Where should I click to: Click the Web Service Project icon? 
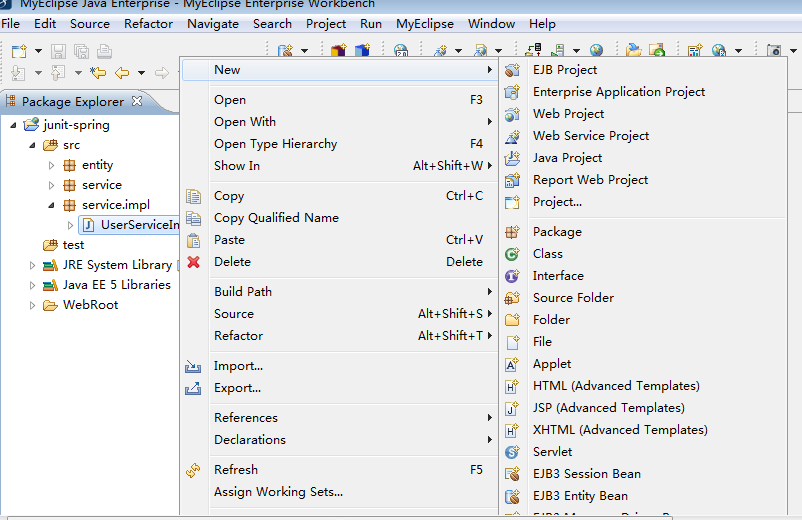512,136
